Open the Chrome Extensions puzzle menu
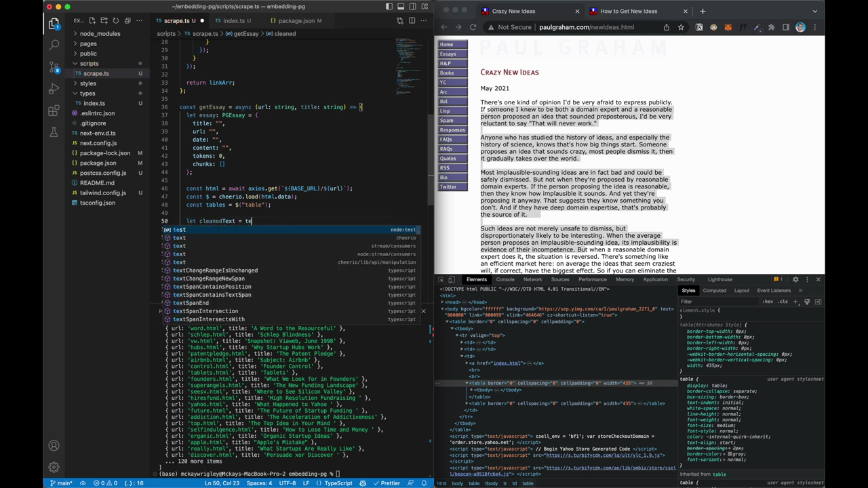This screenshot has width=868, height=488. (771, 27)
